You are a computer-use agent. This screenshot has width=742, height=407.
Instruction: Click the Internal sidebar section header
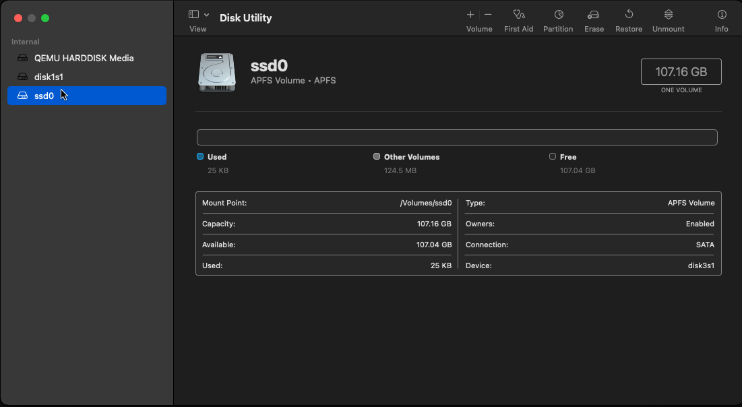pos(25,42)
